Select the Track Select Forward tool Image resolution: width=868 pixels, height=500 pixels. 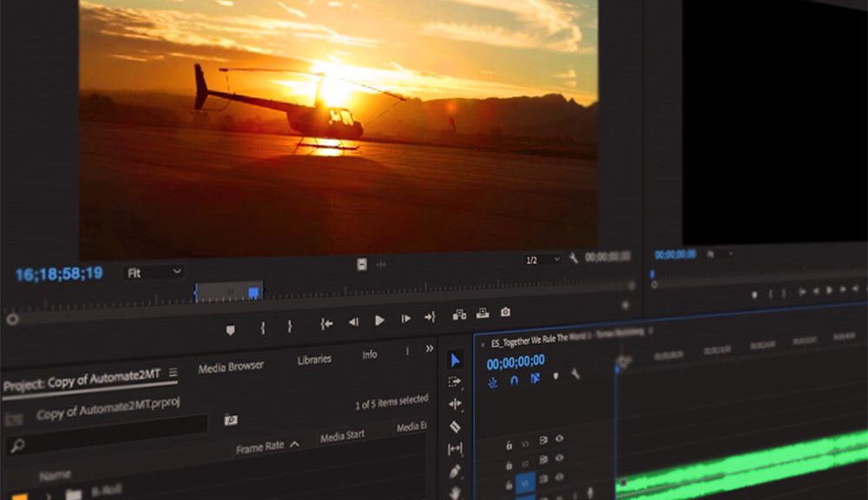456,382
